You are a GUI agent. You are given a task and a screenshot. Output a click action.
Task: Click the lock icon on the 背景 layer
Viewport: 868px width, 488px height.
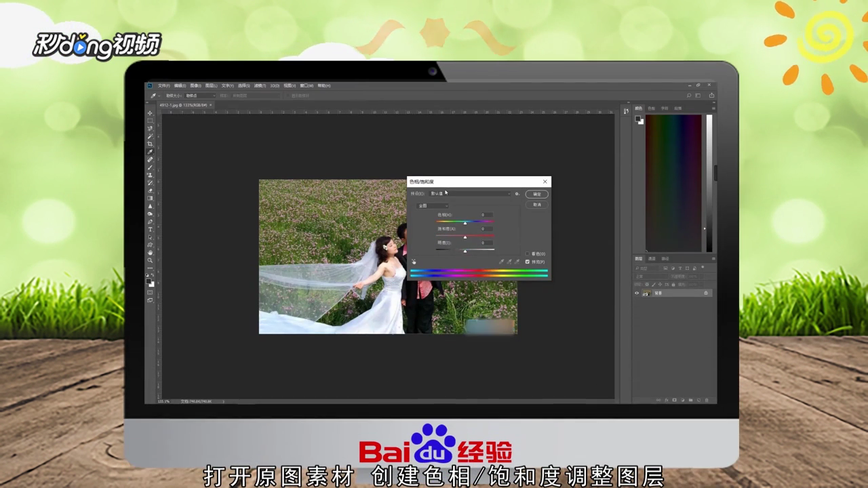coord(706,293)
